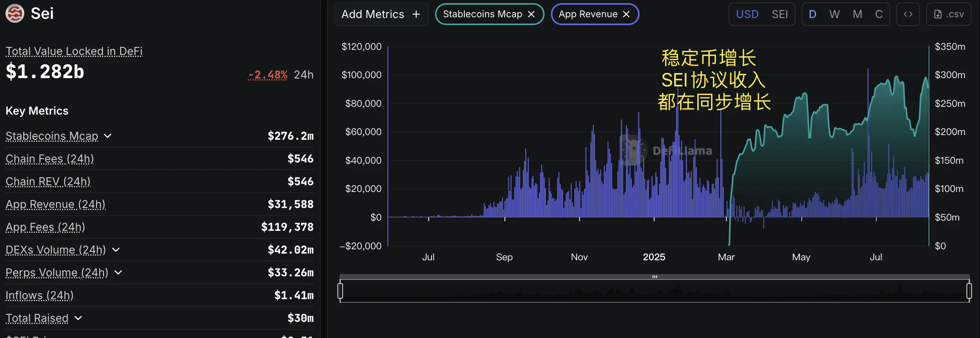Click the $1.41m inflows value

294,295
